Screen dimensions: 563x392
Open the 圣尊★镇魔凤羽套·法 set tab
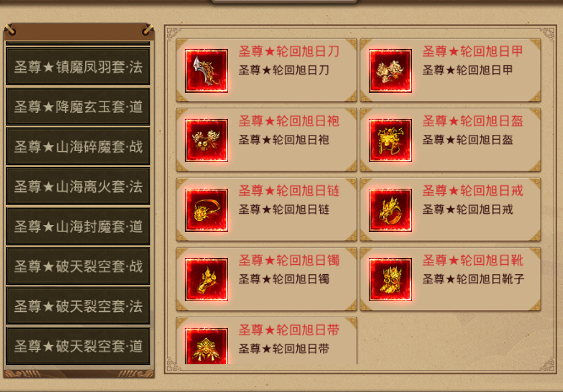click(x=78, y=67)
